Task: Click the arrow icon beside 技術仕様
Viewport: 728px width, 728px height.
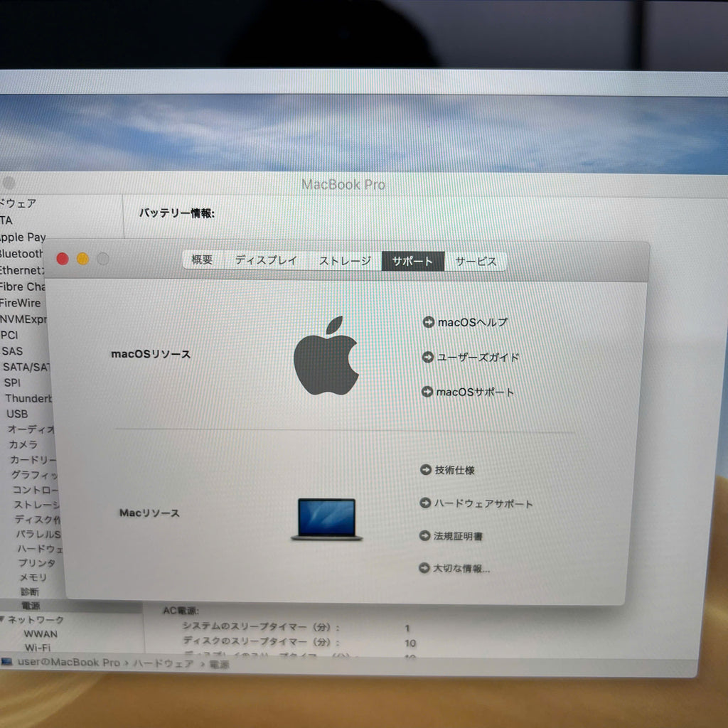Action: (x=426, y=470)
